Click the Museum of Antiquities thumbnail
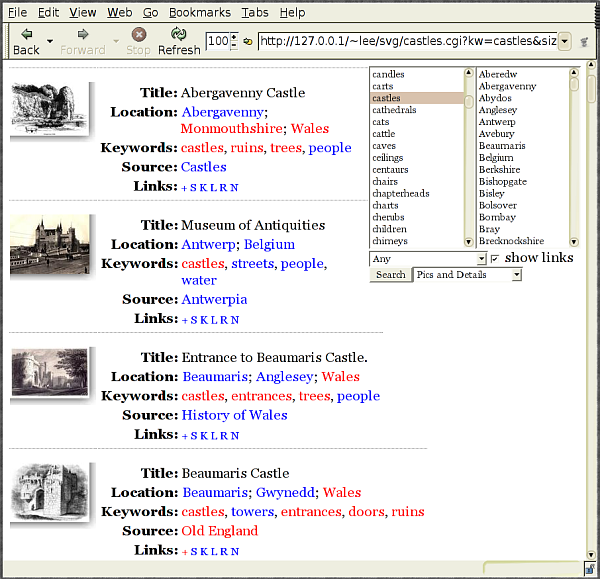600x579 pixels. [50, 246]
